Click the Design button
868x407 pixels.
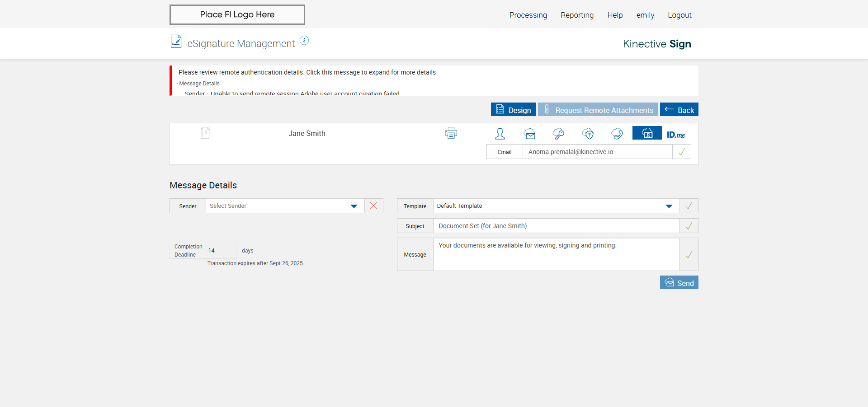coord(513,110)
